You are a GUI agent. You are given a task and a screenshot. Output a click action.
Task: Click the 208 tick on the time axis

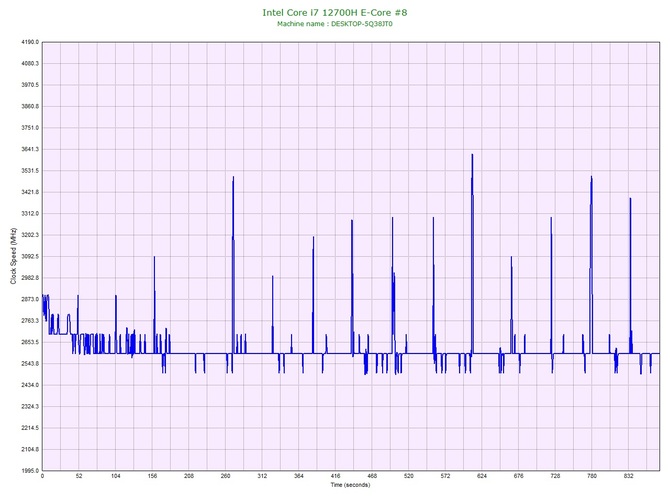(x=189, y=476)
